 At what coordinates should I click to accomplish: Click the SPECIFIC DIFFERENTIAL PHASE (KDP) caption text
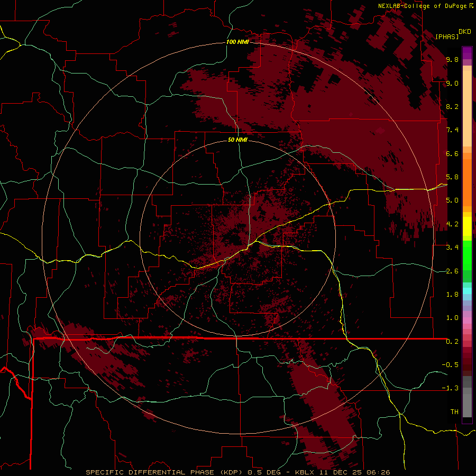165,472
